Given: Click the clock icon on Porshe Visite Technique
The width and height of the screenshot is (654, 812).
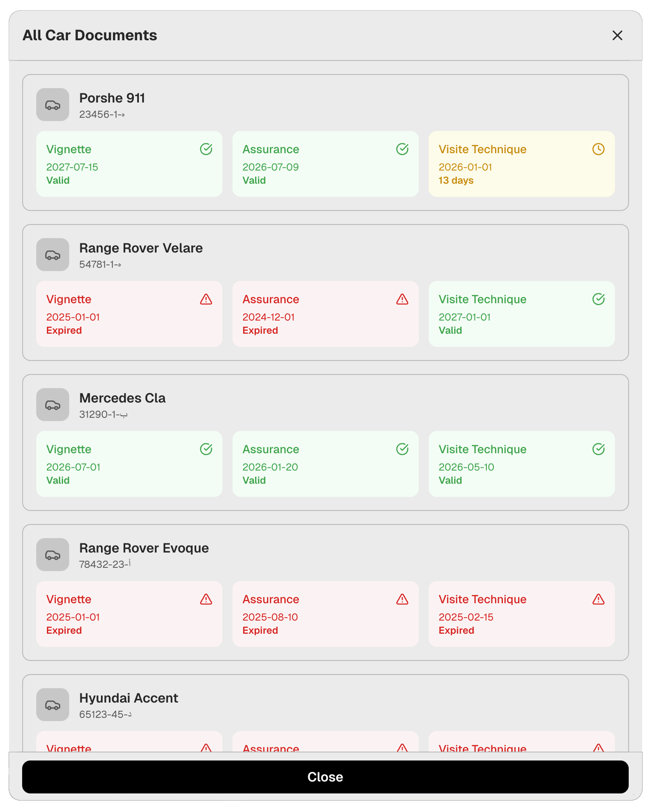Looking at the screenshot, I should click(598, 149).
